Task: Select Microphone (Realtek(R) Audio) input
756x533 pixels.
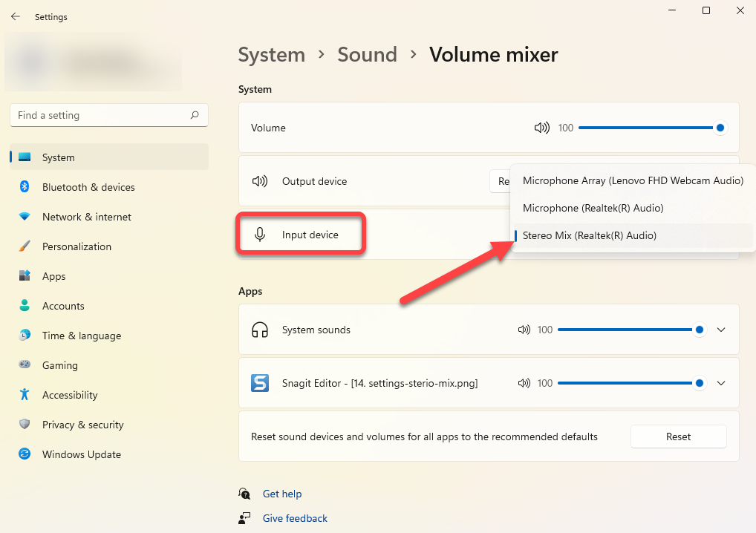Action: pos(593,208)
